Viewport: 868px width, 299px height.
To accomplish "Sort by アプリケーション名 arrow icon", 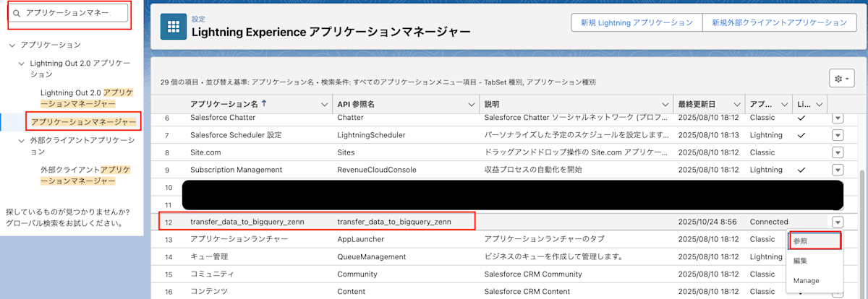I will [x=263, y=104].
